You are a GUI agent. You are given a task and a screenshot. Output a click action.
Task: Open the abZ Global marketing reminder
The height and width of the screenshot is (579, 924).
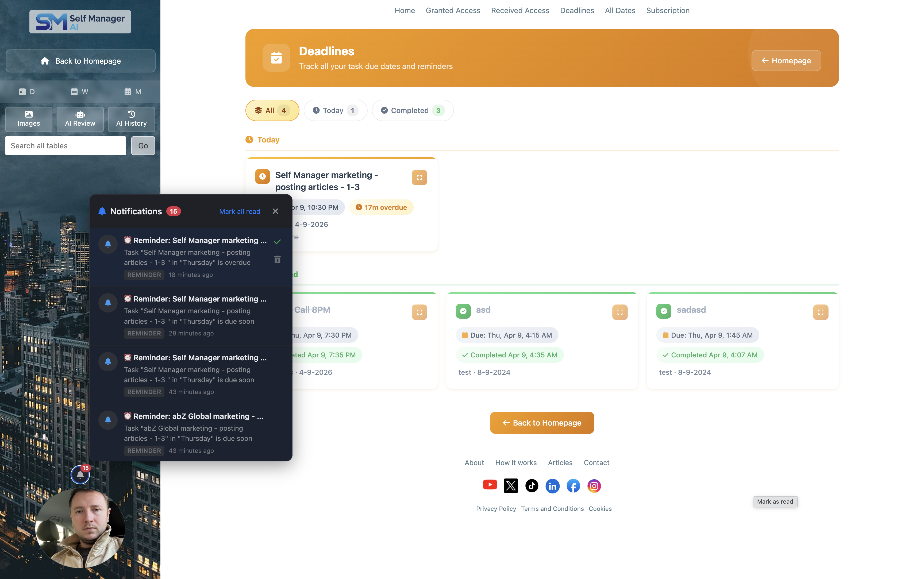[191, 433]
